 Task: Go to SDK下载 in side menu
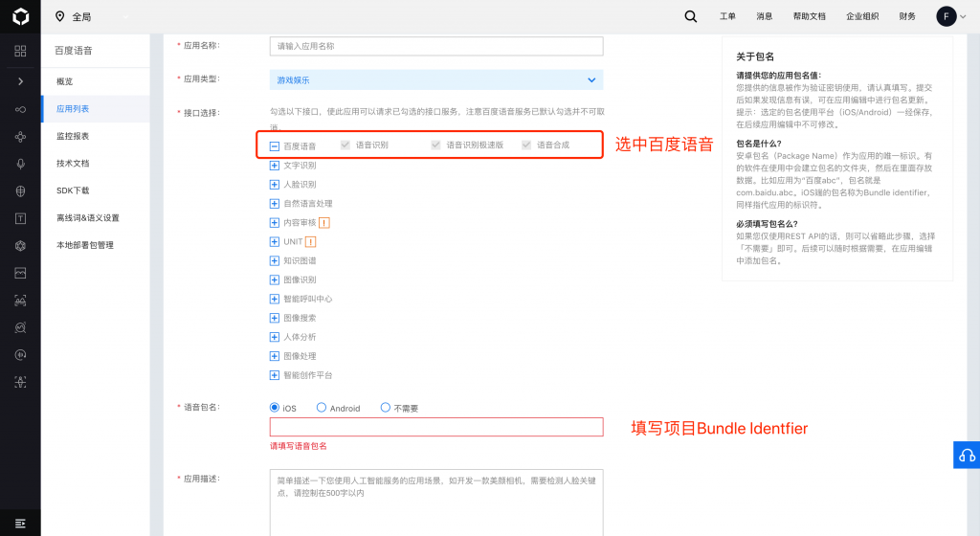click(73, 190)
